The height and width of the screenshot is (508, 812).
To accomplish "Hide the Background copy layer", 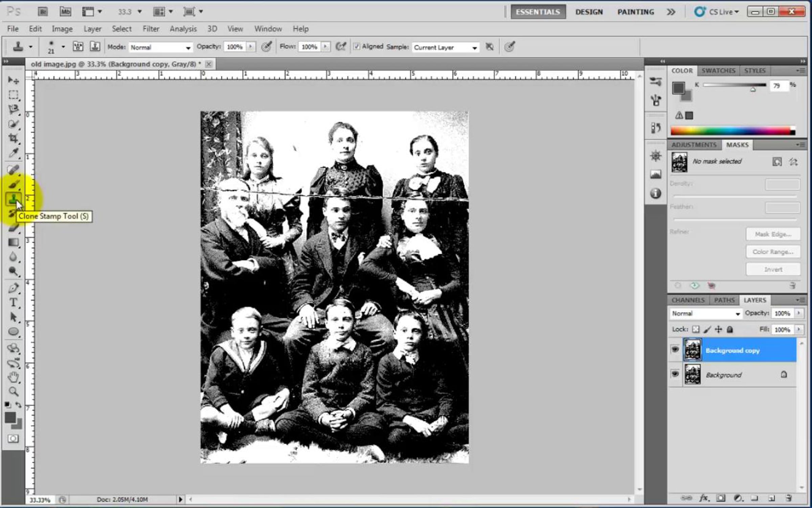I will 675,349.
